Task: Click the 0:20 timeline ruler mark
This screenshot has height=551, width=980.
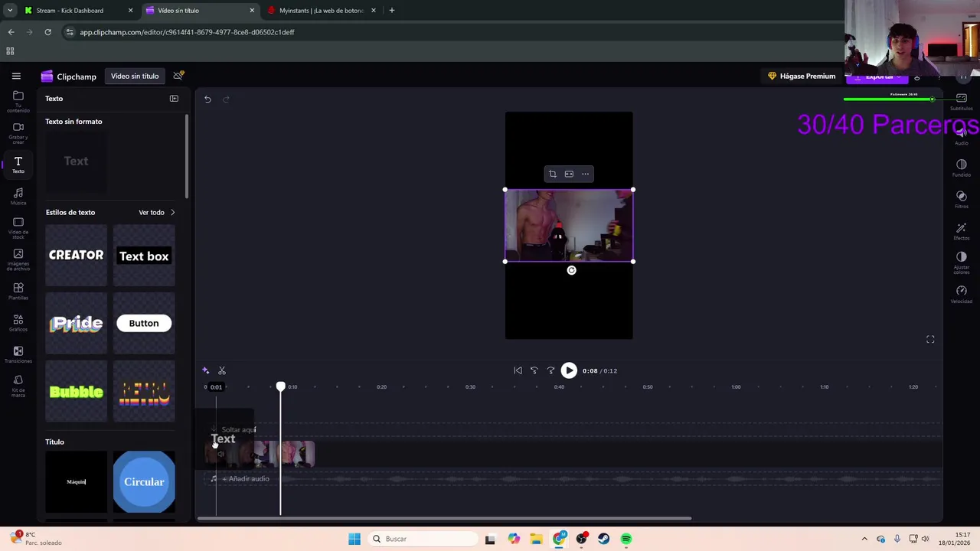Action: [381, 386]
